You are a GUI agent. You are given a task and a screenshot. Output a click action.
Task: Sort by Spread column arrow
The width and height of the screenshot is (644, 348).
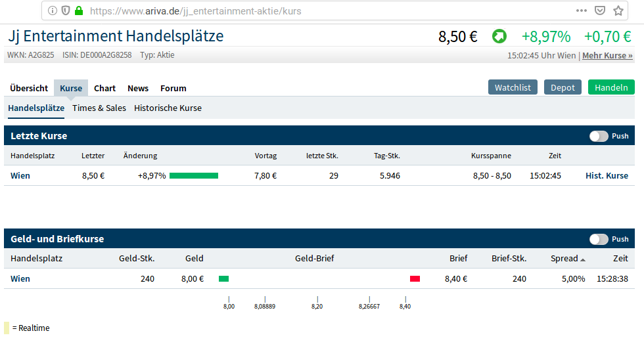coord(582,259)
